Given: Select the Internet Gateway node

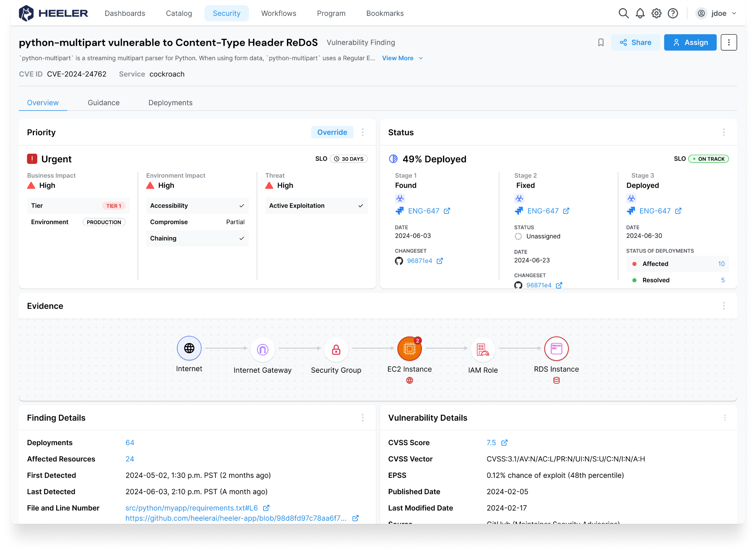Looking at the screenshot, I should pyautogui.click(x=262, y=349).
